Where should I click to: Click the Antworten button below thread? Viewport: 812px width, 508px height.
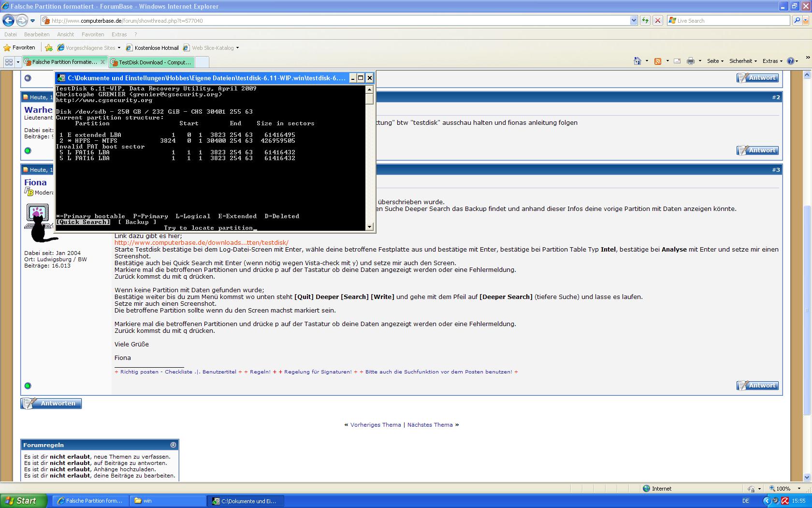51,403
